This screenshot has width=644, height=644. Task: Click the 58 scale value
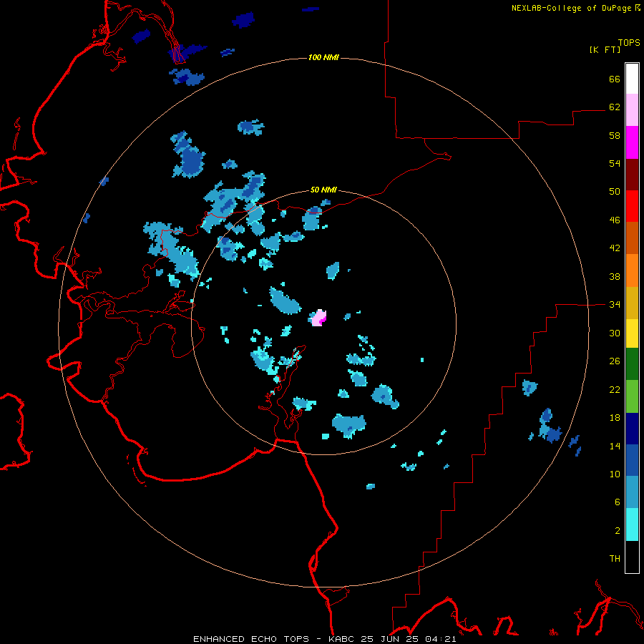[615, 135]
